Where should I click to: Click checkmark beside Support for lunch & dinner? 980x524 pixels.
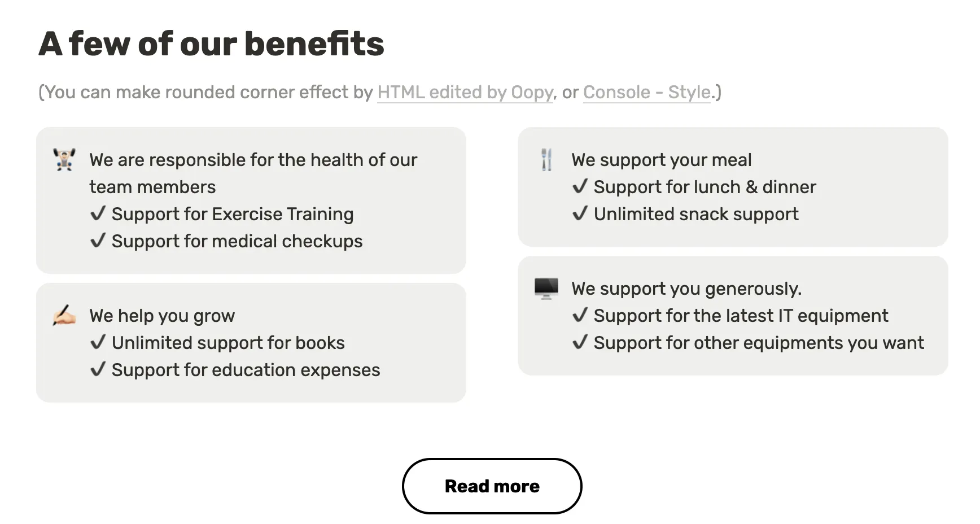coord(580,186)
